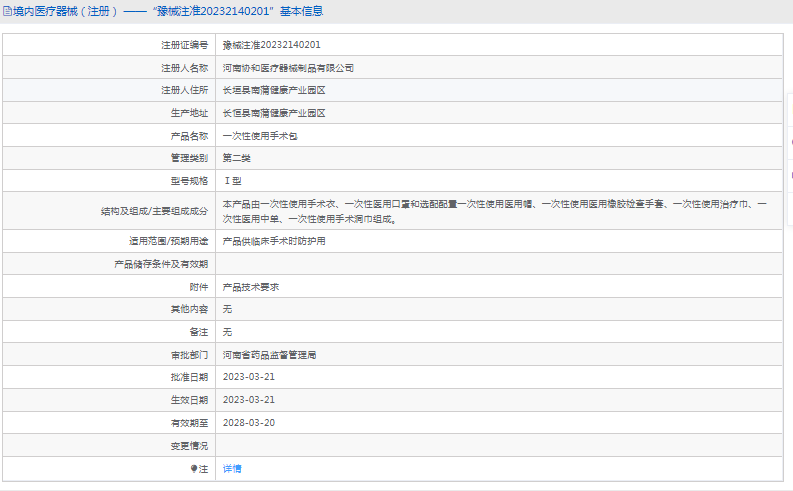Screen dimensions: 793x491
Task: Click the 附件 field label
Action: tap(199, 287)
